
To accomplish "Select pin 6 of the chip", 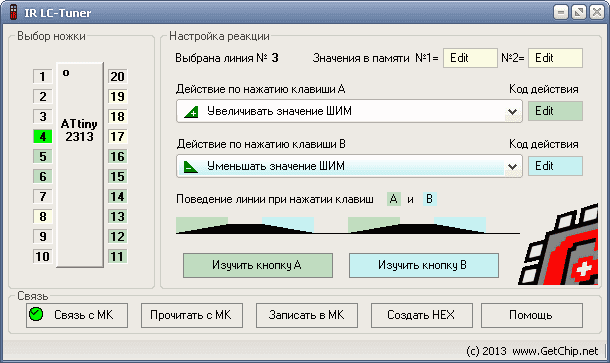I will [42, 176].
